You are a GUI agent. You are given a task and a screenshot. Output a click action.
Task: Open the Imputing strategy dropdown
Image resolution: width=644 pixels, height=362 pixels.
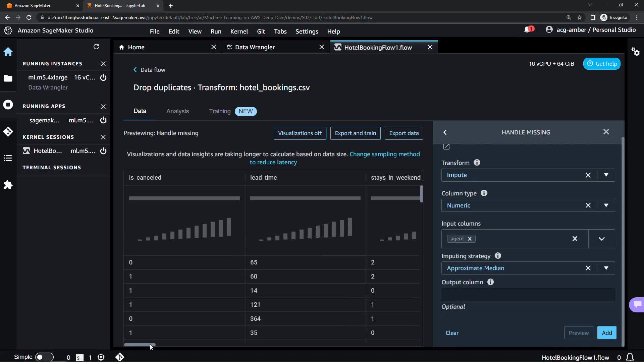606,268
